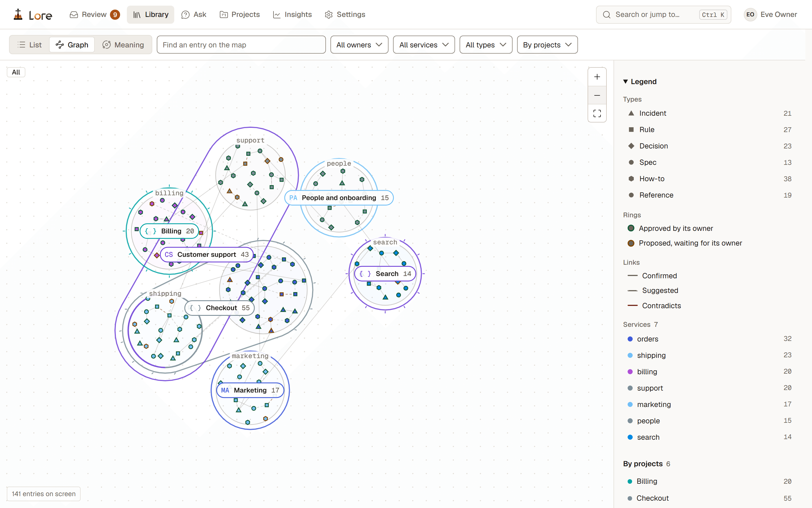
Task: Select search service in legend
Action: [x=709, y=437]
